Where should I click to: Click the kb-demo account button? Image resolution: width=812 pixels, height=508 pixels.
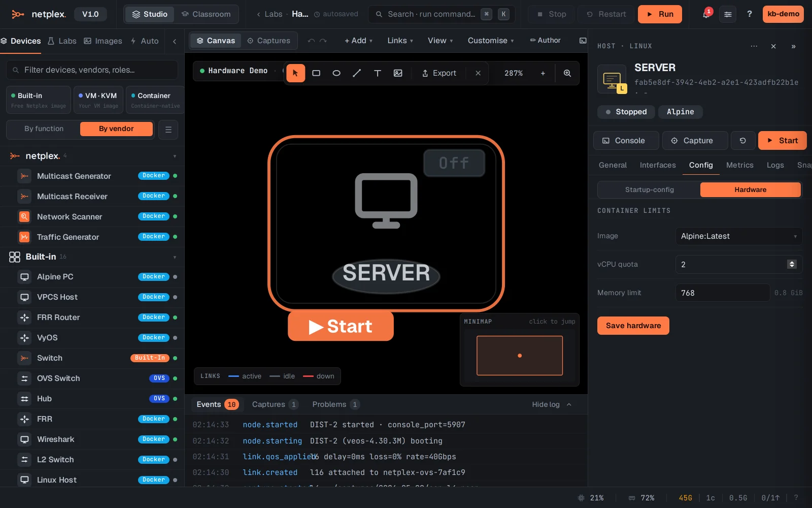coord(783,14)
